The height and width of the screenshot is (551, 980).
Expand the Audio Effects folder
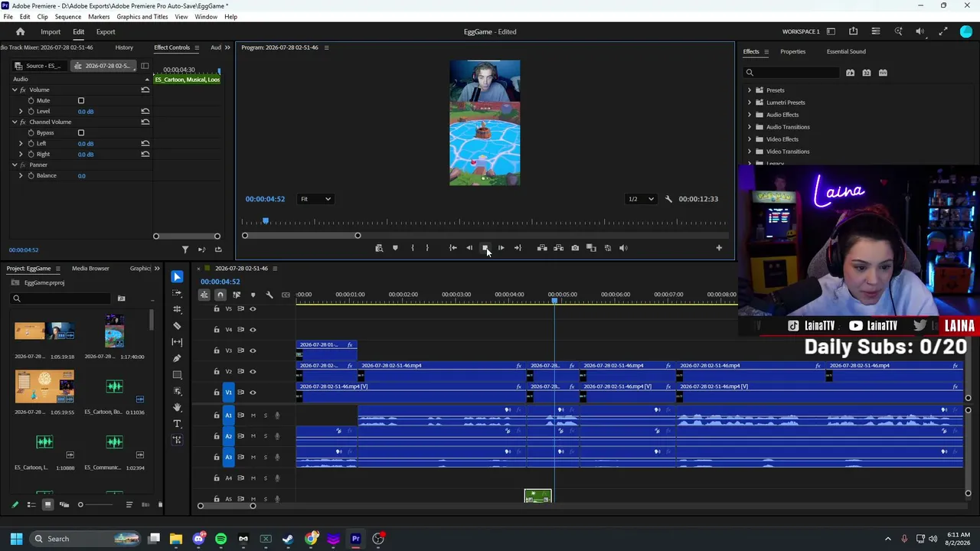tap(750, 115)
